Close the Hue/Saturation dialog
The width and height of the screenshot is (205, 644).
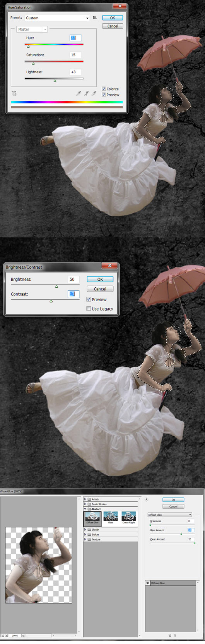(120, 6)
